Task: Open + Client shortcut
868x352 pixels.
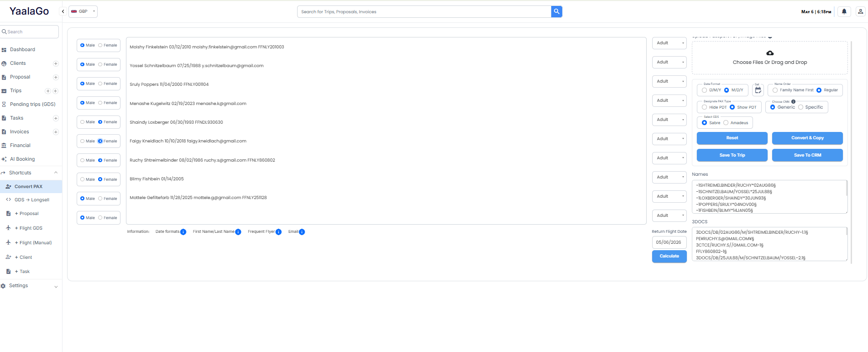Action: point(23,257)
